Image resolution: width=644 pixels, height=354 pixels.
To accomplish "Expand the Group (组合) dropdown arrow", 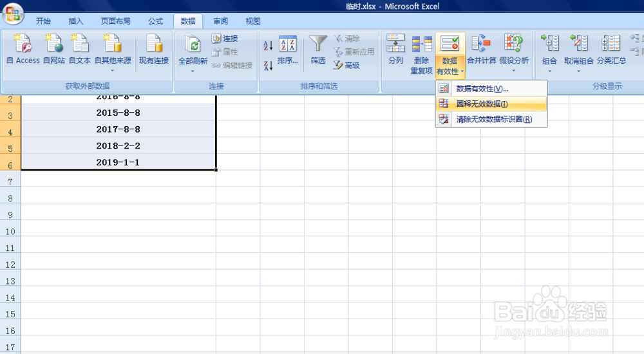I will coord(549,71).
